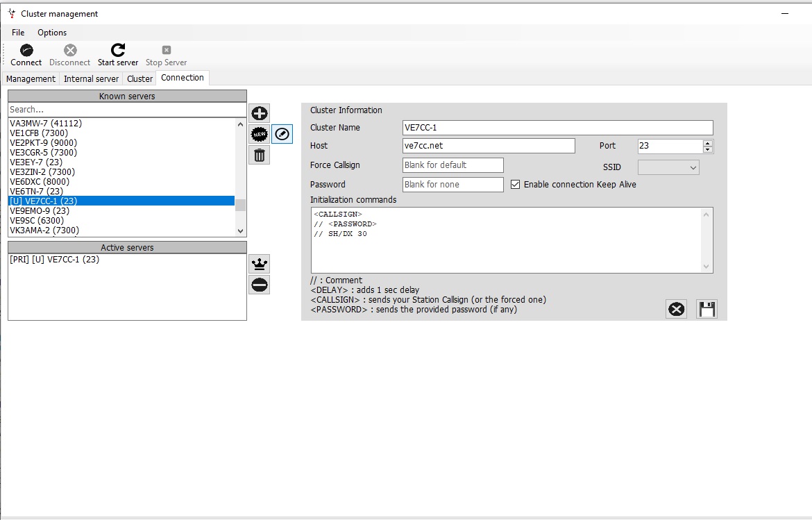Remove active server with minus icon
The height and width of the screenshot is (520, 812).
click(260, 285)
